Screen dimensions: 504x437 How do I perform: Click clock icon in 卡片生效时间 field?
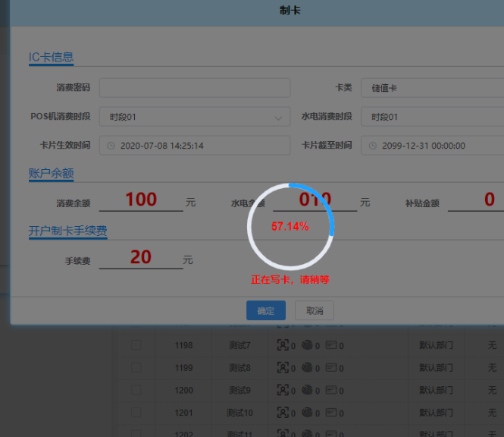tap(111, 146)
